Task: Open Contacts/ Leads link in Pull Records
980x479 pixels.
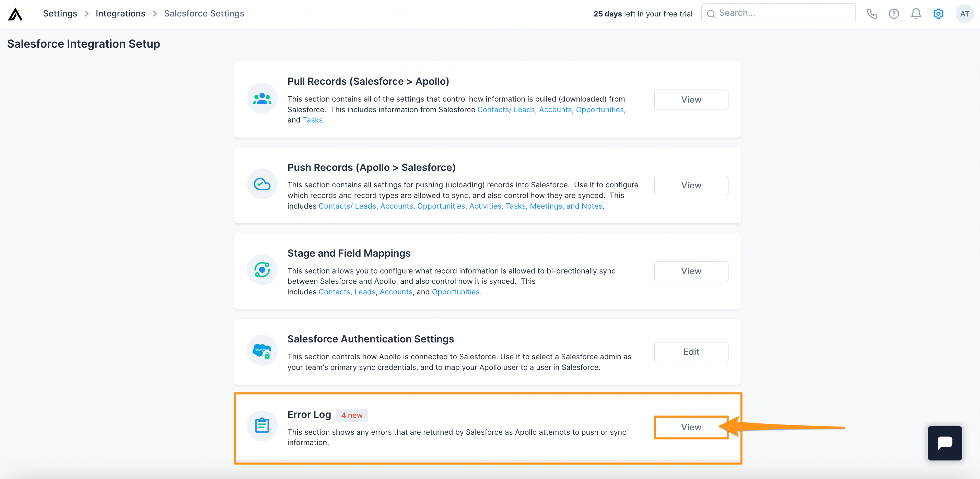Action: (506, 109)
